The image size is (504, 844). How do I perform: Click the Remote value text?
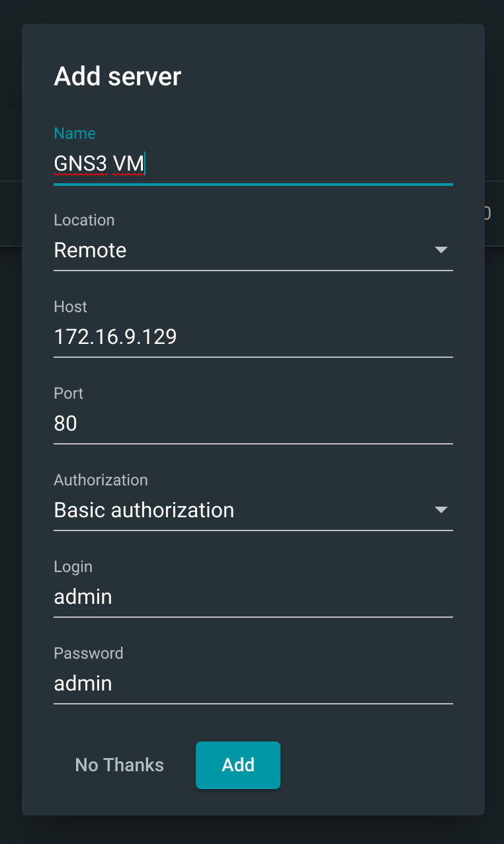coord(90,250)
